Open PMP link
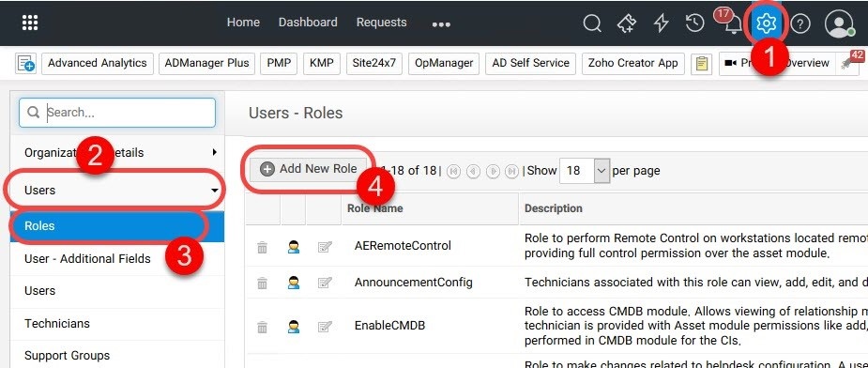 click(279, 63)
